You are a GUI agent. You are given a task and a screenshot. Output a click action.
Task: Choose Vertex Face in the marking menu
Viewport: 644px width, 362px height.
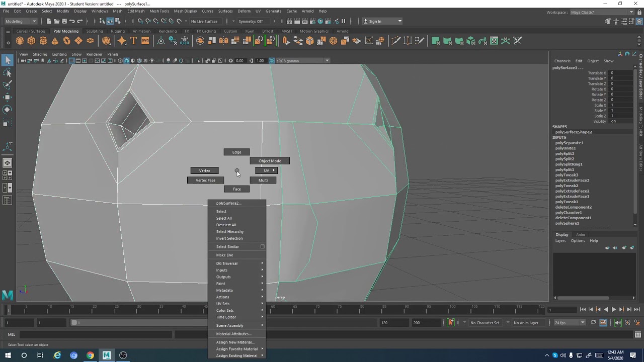tap(205, 180)
